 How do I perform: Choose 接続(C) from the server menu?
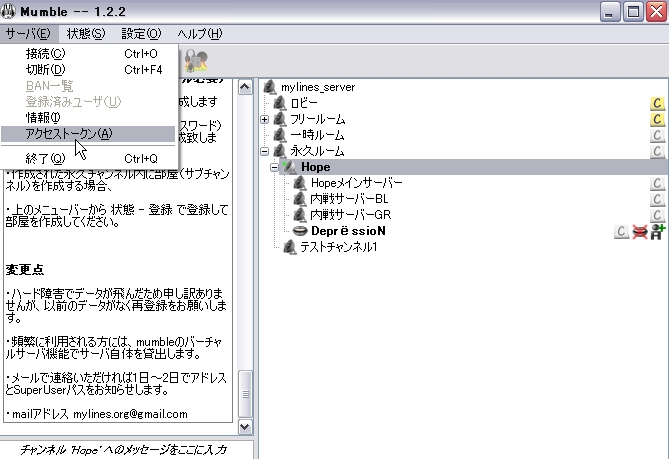pos(89,54)
